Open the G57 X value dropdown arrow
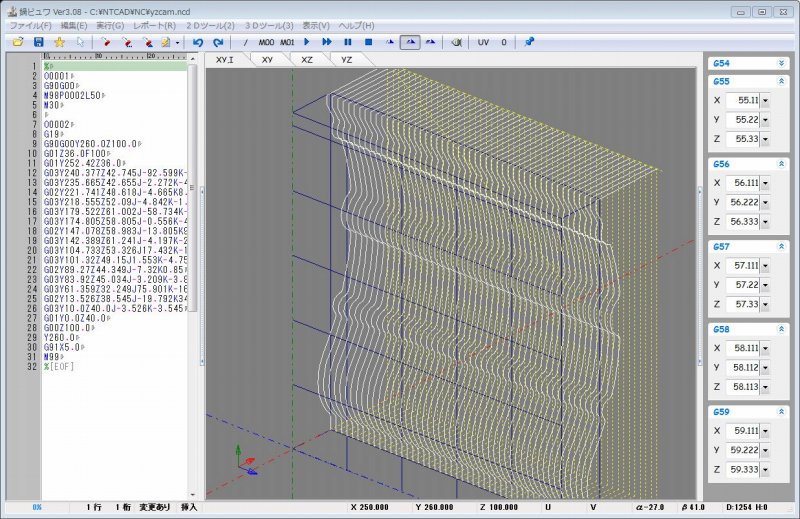 pos(765,266)
